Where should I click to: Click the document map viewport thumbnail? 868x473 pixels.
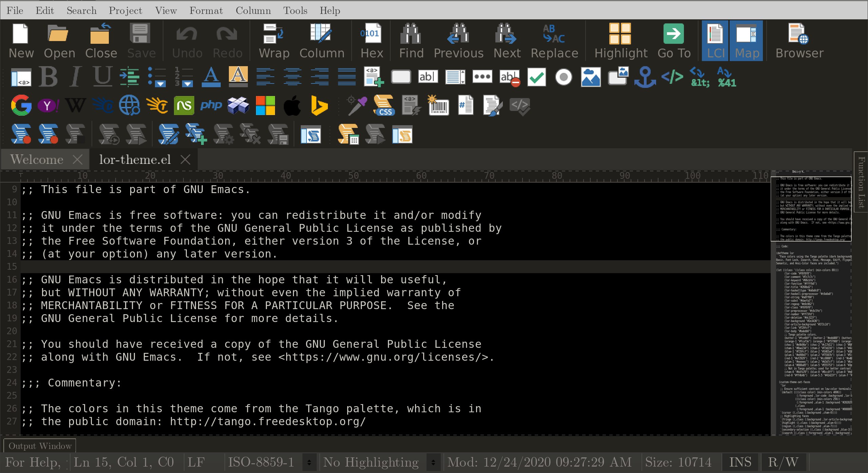pyautogui.click(x=811, y=209)
